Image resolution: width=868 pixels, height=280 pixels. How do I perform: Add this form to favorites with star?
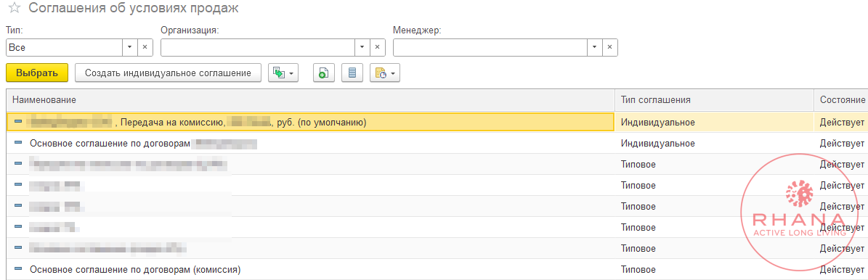point(15,8)
